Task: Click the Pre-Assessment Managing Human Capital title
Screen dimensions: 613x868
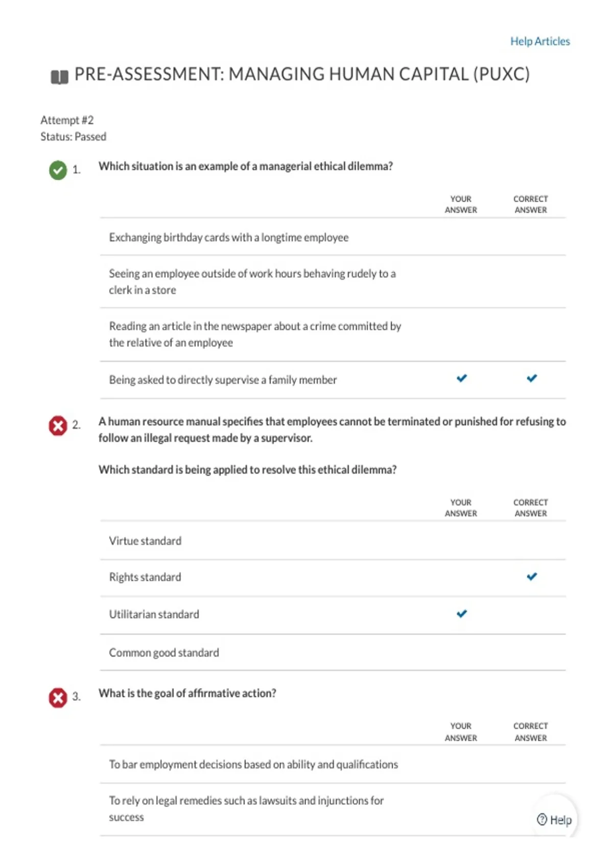Action: [302, 75]
